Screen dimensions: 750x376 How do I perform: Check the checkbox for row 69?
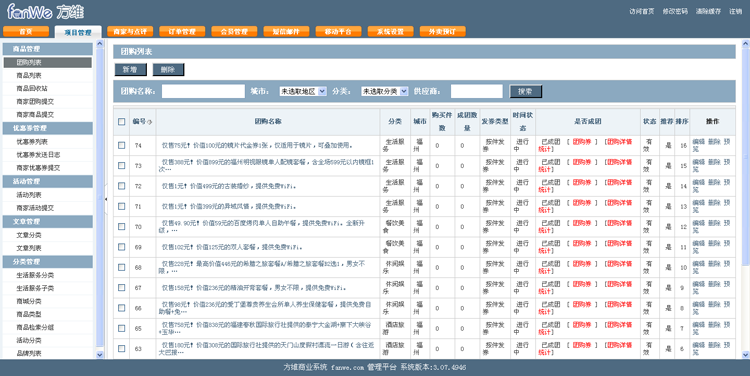pyautogui.click(x=121, y=247)
